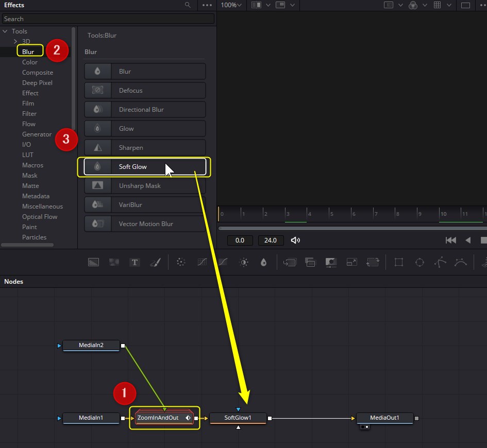Add a Paint node from toolbar
The width and height of the screenshot is (487, 448).
tap(155, 263)
